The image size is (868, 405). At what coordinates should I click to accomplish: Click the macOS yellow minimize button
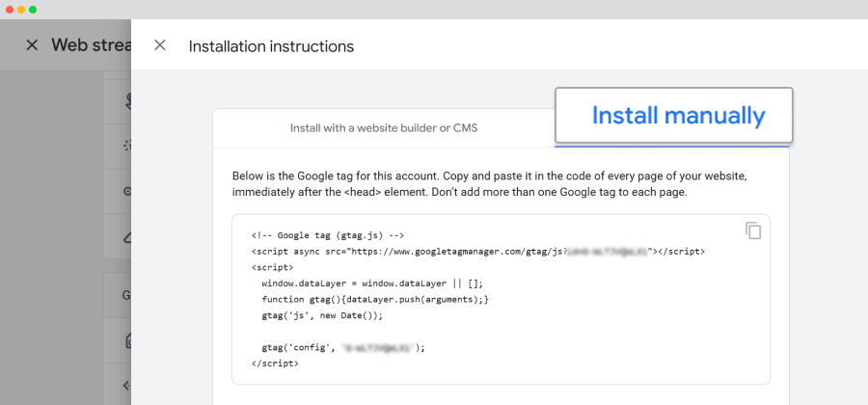tap(21, 10)
